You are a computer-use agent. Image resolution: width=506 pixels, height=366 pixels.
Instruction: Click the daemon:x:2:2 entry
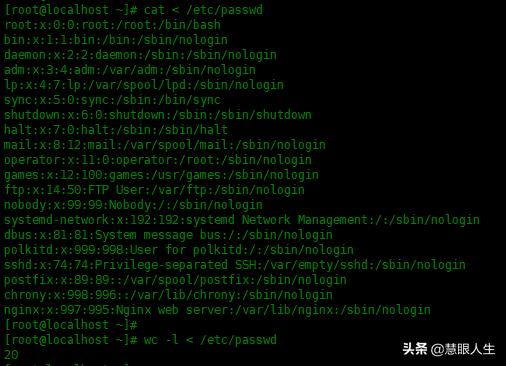140,55
